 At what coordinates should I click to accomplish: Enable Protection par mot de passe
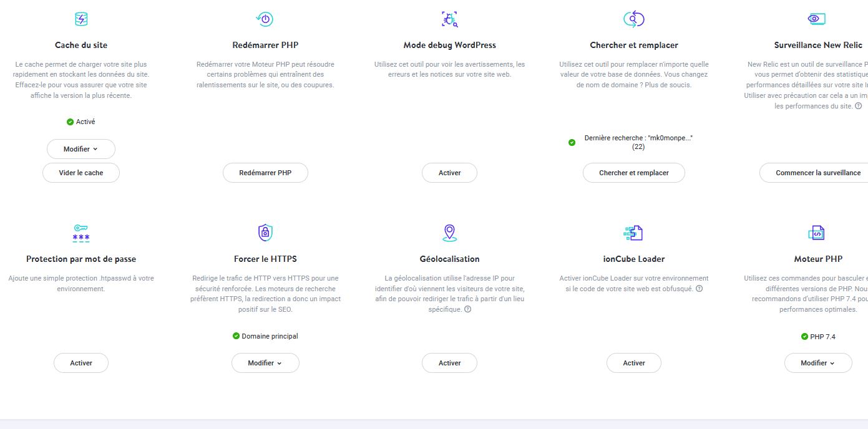click(x=81, y=363)
